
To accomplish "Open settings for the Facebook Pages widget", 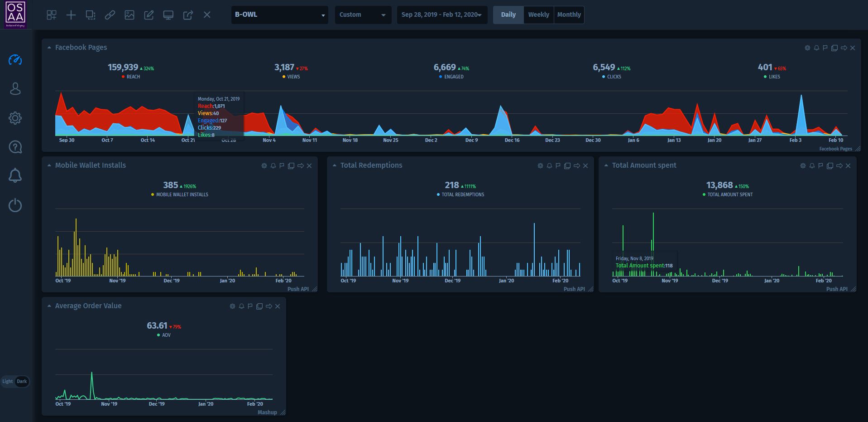I will click(807, 48).
